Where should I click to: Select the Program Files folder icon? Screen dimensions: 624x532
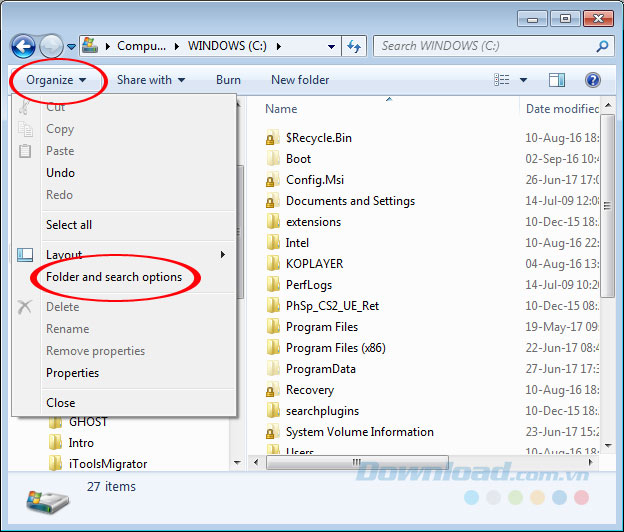point(273,327)
